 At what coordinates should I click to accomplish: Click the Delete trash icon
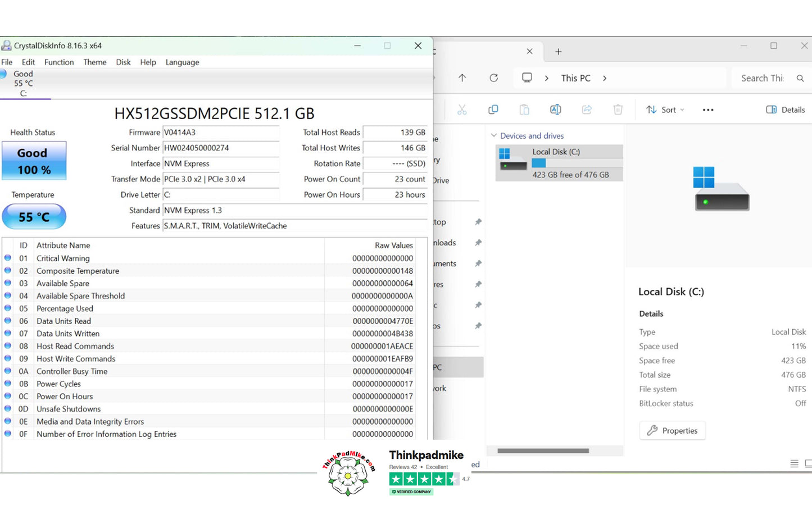(618, 110)
